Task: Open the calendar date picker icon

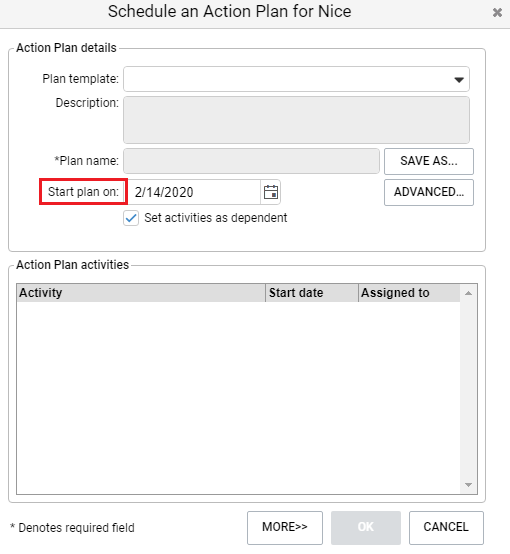Action: coord(271,192)
